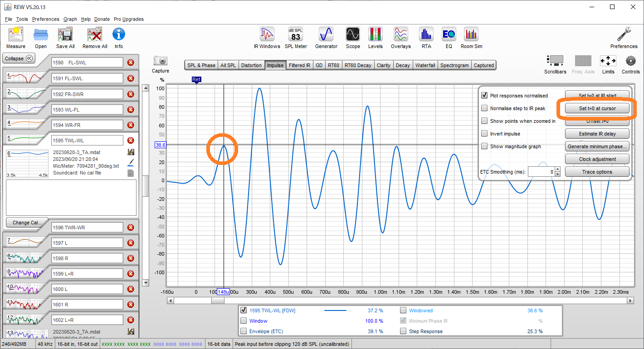Toggle the Scrollbars icon
644x349 pixels.
point(555,61)
